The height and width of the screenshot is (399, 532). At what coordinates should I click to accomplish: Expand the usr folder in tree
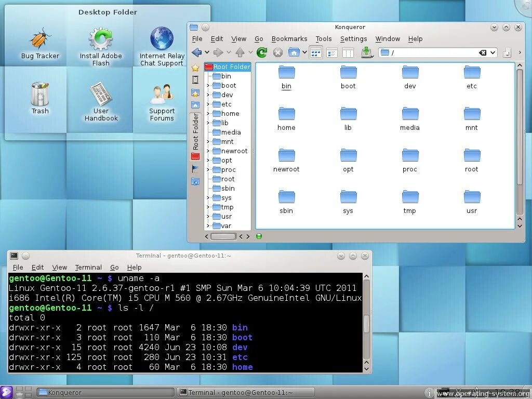click(208, 217)
